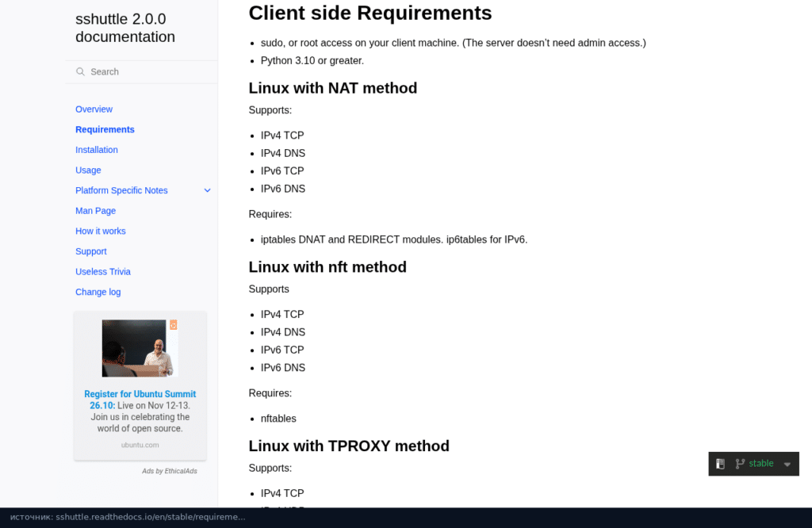
Task: Click Linux with TPROXY method heading
Action: (349, 446)
